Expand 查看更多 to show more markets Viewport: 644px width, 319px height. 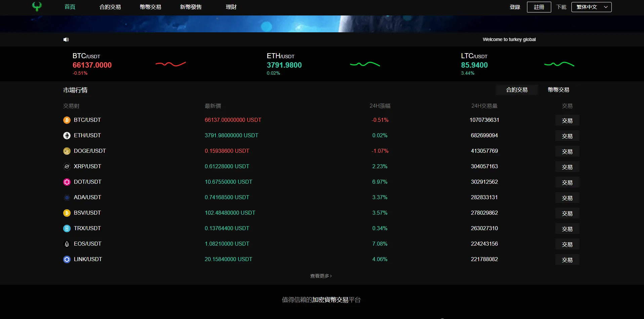pyautogui.click(x=321, y=276)
